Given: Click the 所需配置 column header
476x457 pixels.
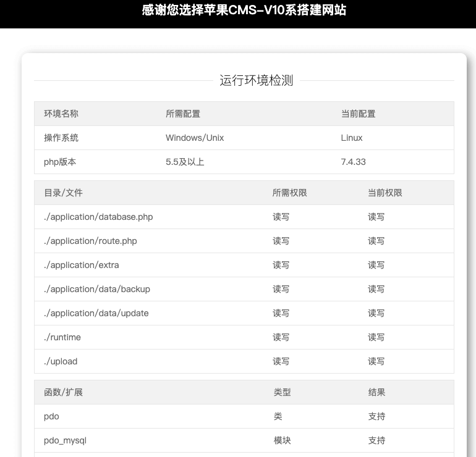Looking at the screenshot, I should (x=183, y=114).
